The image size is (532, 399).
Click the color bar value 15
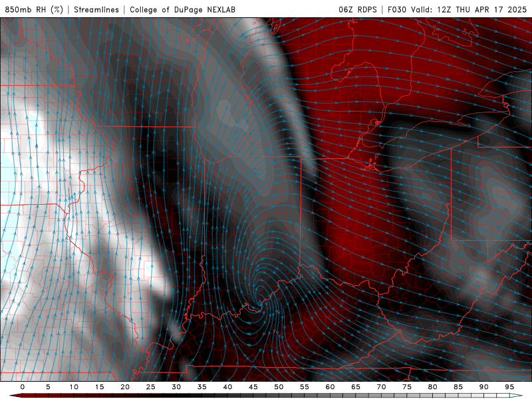pos(99,387)
